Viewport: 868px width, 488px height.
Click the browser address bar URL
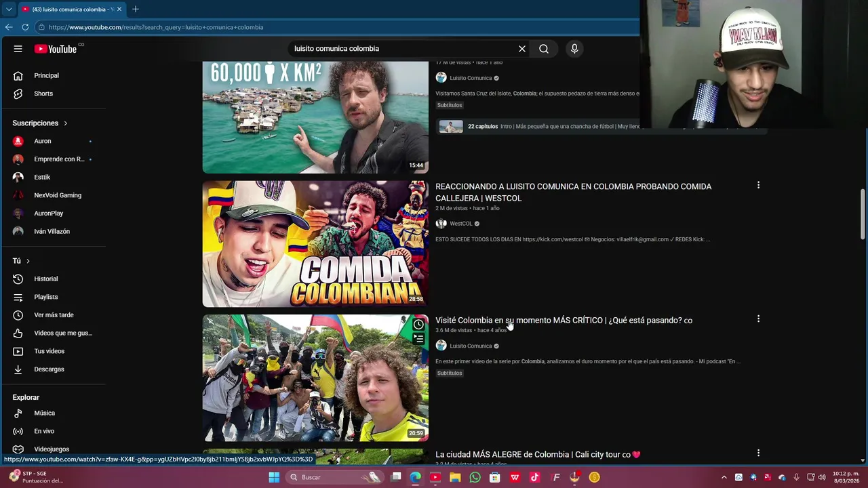coord(156,27)
